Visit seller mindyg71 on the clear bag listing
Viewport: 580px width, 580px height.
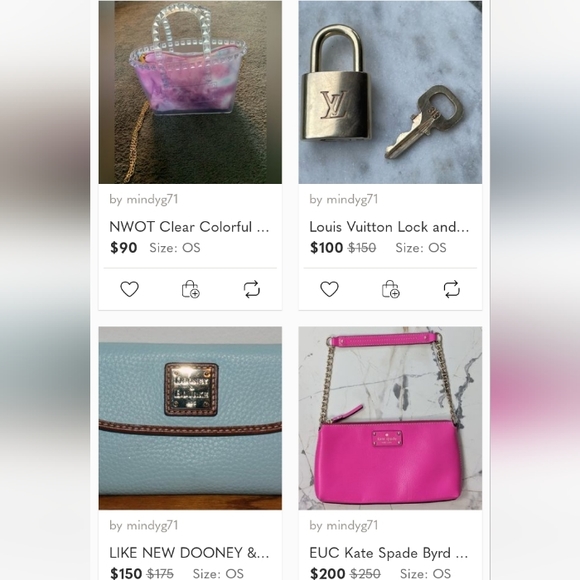pyautogui.click(x=144, y=199)
